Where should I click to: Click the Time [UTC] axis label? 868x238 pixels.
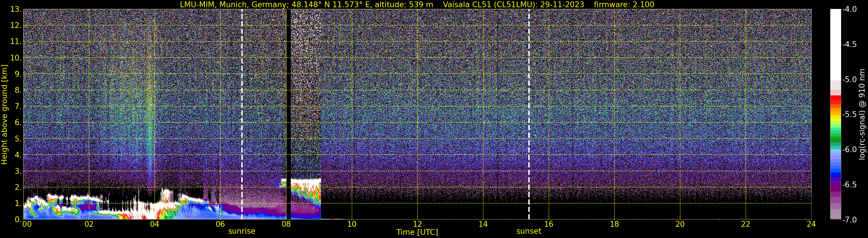coord(417,232)
